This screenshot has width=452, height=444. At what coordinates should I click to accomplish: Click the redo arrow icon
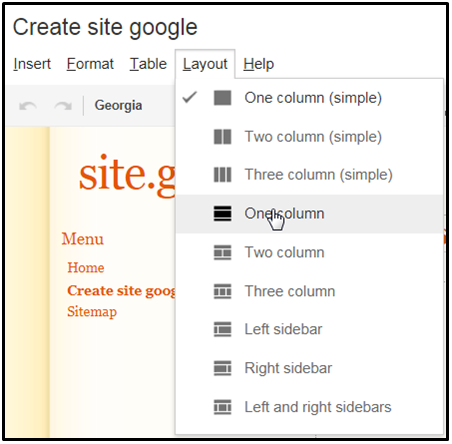click(x=63, y=106)
